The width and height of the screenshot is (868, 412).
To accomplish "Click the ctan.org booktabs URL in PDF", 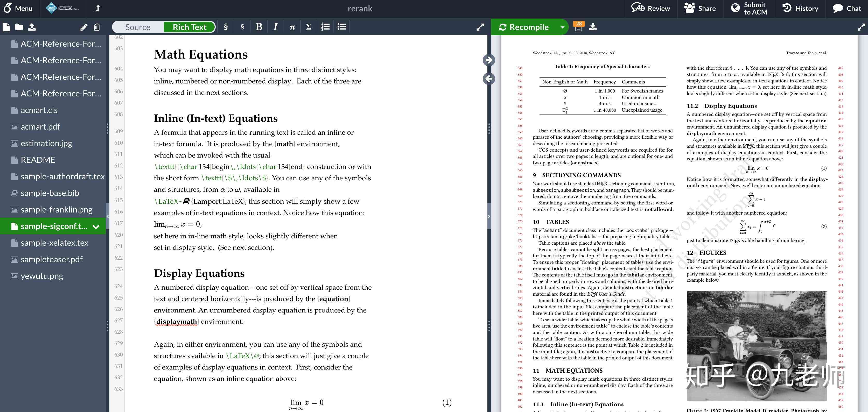I will [x=564, y=237].
